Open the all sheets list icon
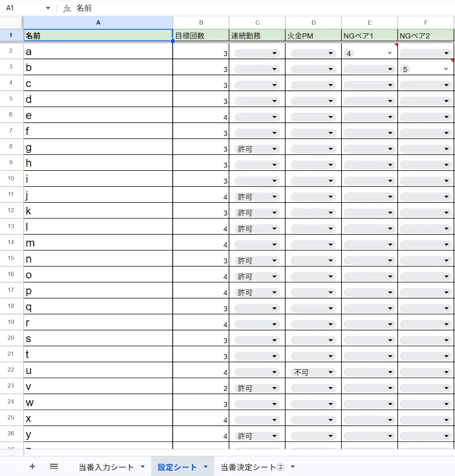 [54, 466]
